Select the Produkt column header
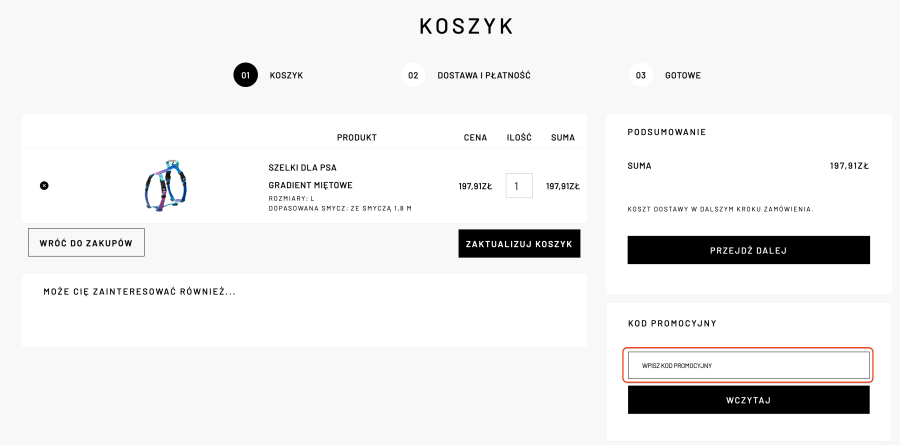This screenshot has height=445, width=900. click(356, 137)
